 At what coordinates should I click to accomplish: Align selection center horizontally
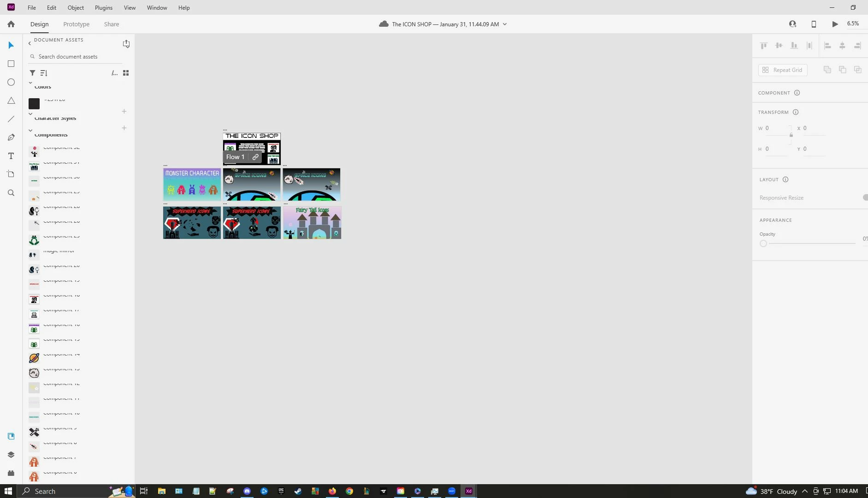coord(842,46)
